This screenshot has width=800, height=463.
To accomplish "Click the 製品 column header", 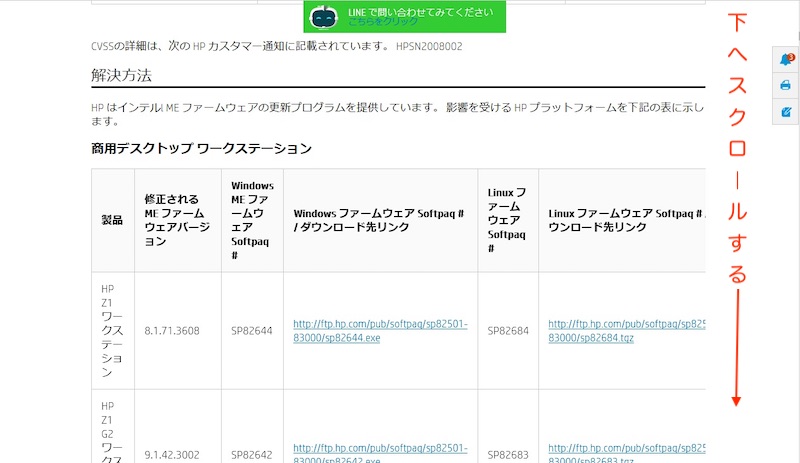I will coord(112,220).
